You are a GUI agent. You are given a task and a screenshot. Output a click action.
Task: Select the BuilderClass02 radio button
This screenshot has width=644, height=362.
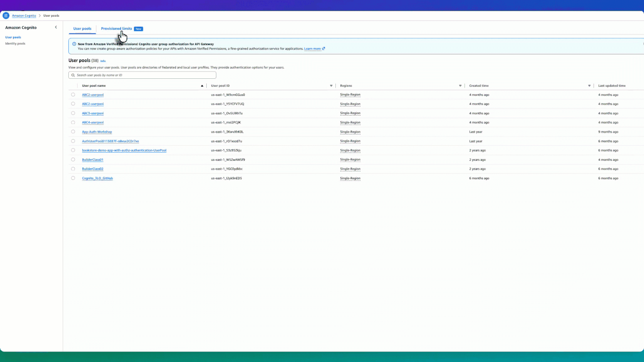tap(73, 169)
